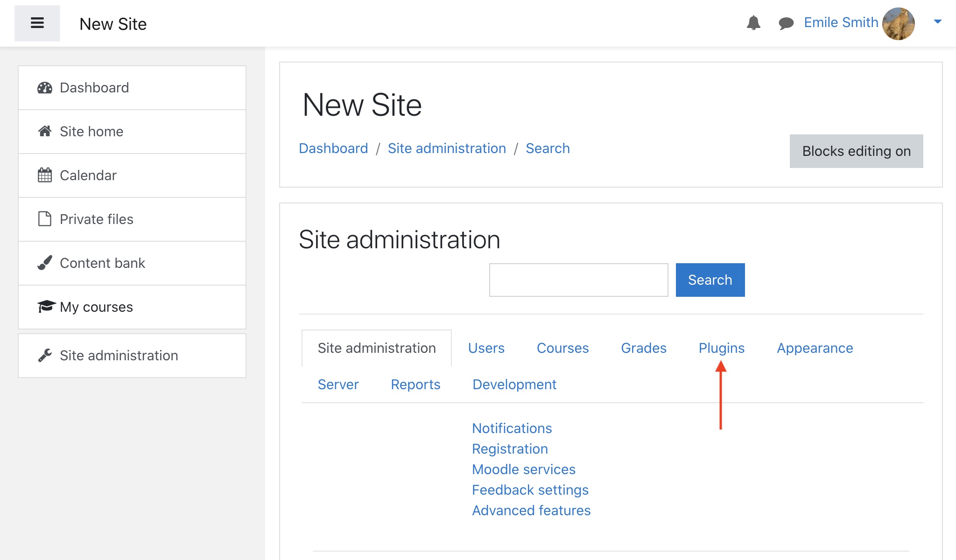Click the Site home house icon

45,131
